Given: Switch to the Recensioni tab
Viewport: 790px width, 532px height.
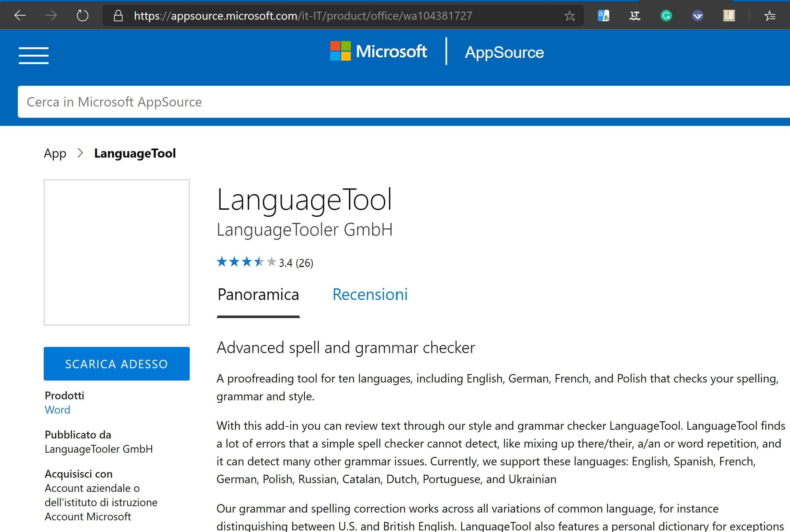Looking at the screenshot, I should [370, 294].
